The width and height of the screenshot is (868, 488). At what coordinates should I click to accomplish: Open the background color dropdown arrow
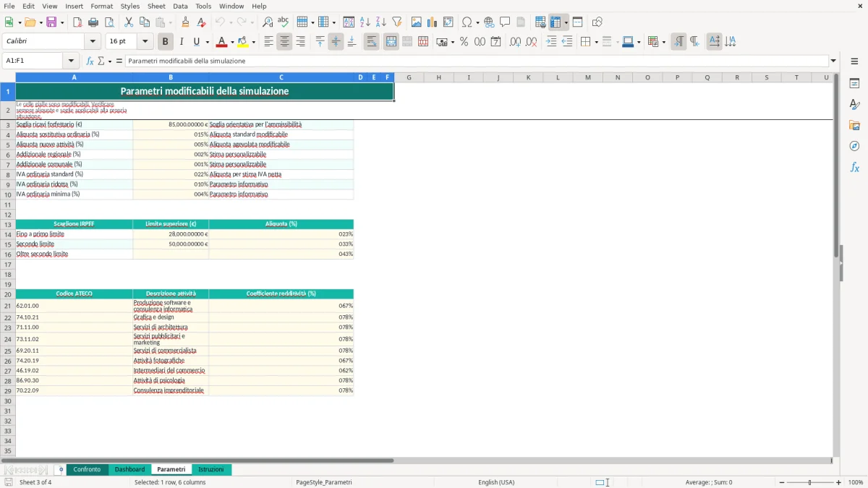point(253,42)
